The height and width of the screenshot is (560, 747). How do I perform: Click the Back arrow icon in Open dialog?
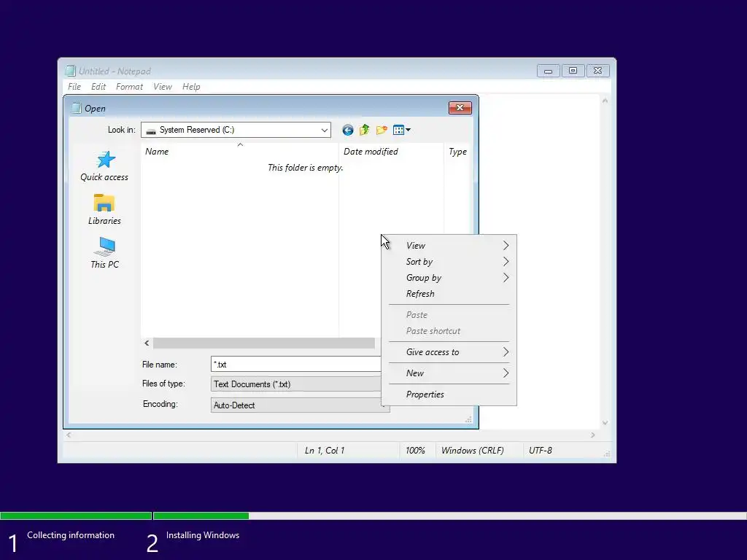click(x=348, y=130)
